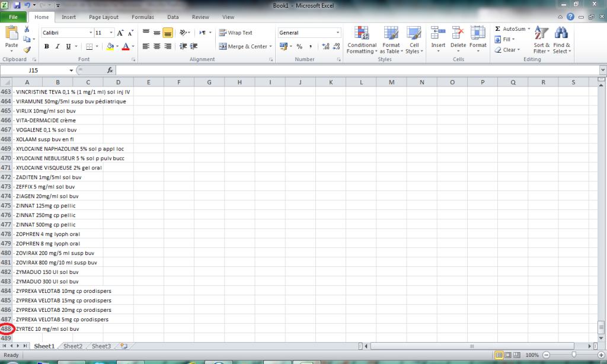Align cell text to the right
The height and width of the screenshot is (364, 607).
click(x=168, y=46)
